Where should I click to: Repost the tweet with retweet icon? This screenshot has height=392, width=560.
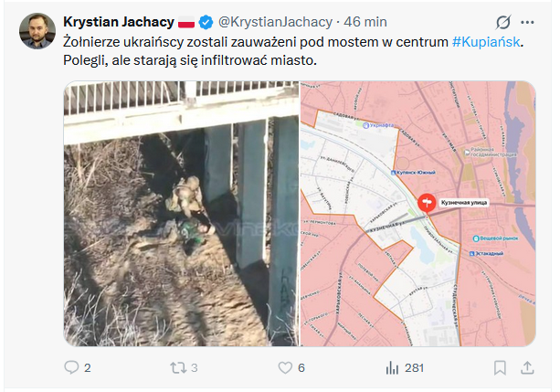coord(178,367)
